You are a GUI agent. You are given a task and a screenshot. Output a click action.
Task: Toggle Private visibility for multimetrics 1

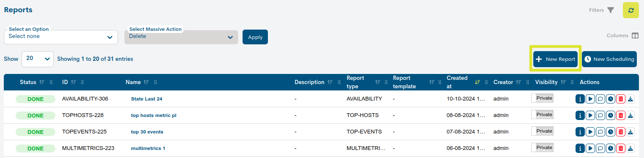[x=542, y=147]
